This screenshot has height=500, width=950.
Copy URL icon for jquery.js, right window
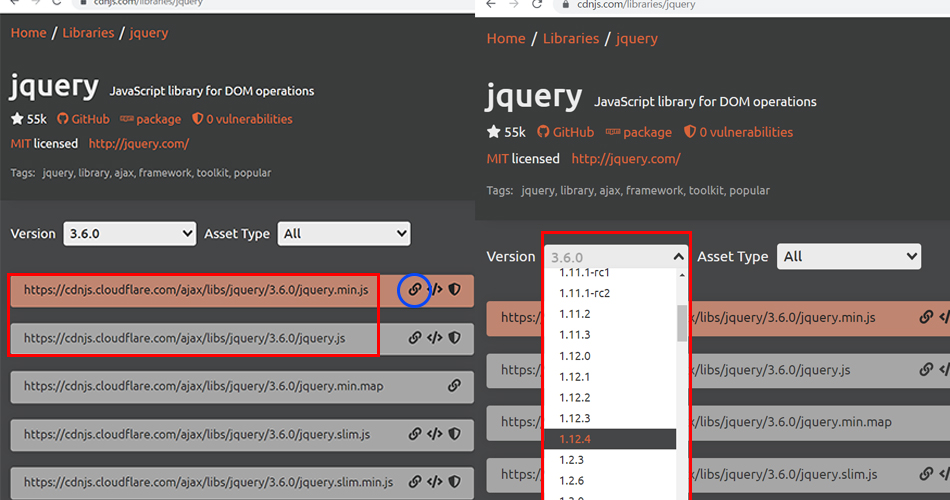pos(926,369)
